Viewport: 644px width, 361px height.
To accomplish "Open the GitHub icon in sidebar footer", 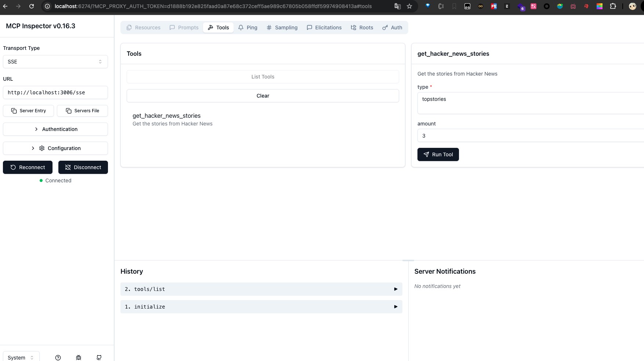I will point(99,357).
